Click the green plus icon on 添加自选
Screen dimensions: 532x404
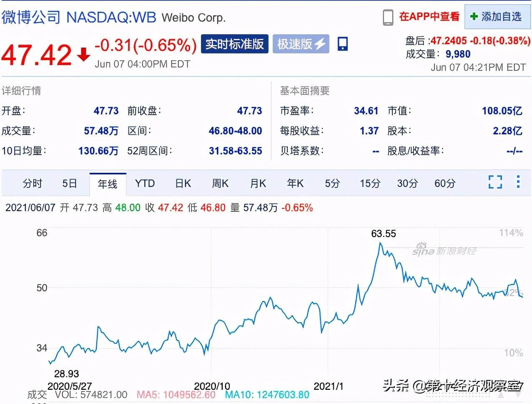[x=473, y=17]
